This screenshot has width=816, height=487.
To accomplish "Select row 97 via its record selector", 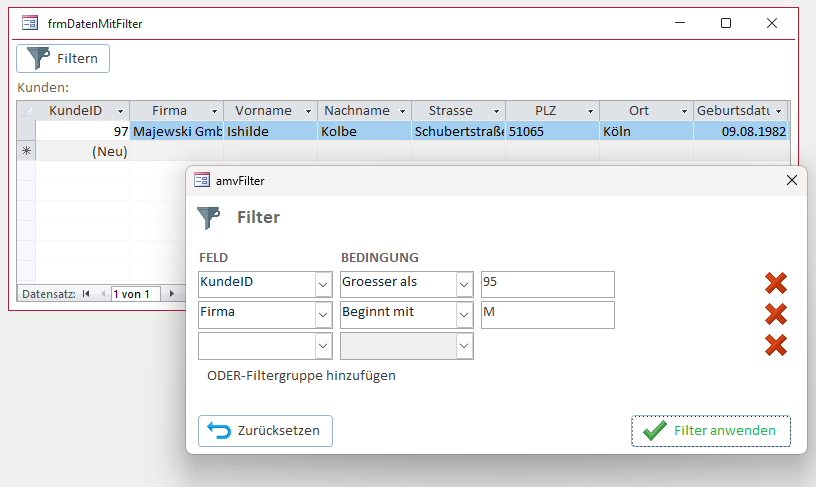I will [x=27, y=131].
